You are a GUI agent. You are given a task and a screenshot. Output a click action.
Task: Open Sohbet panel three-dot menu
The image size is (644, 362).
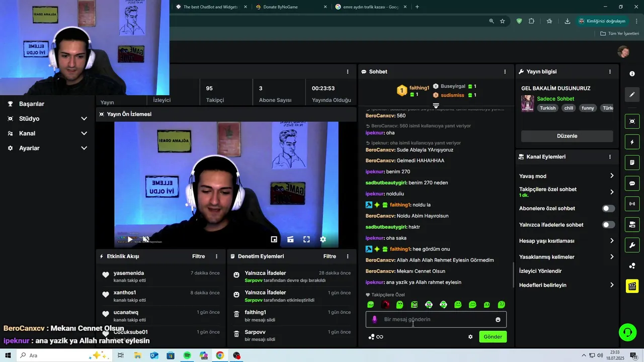(x=505, y=72)
